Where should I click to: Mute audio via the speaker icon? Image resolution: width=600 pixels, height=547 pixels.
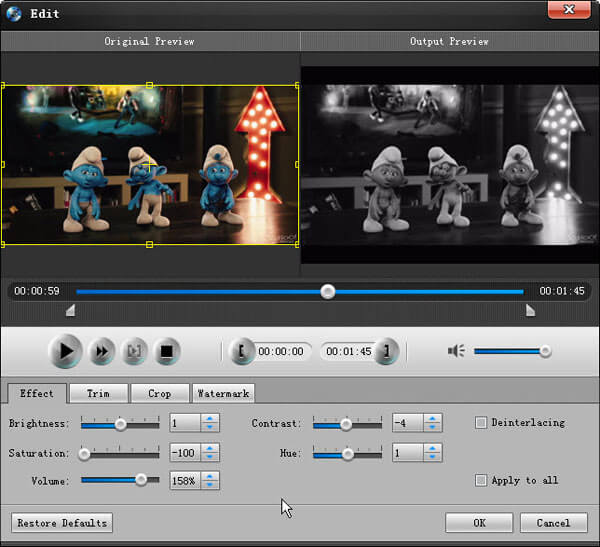pyautogui.click(x=456, y=351)
